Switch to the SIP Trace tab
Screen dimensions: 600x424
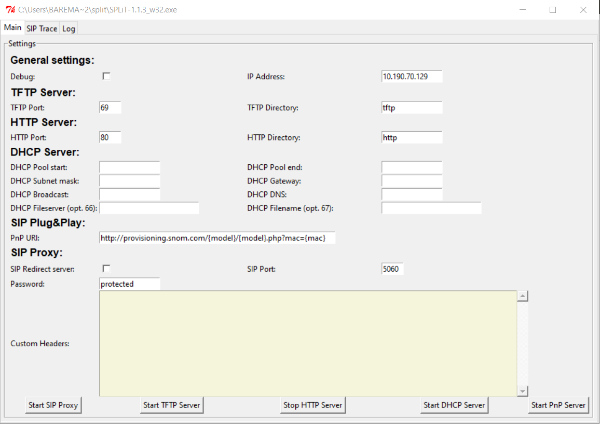tap(42, 28)
